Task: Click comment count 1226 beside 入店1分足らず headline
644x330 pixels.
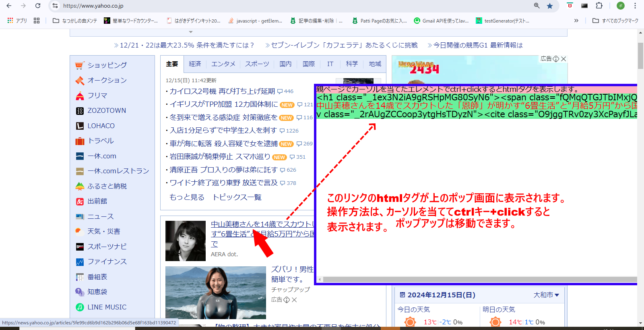Action: 289,131
